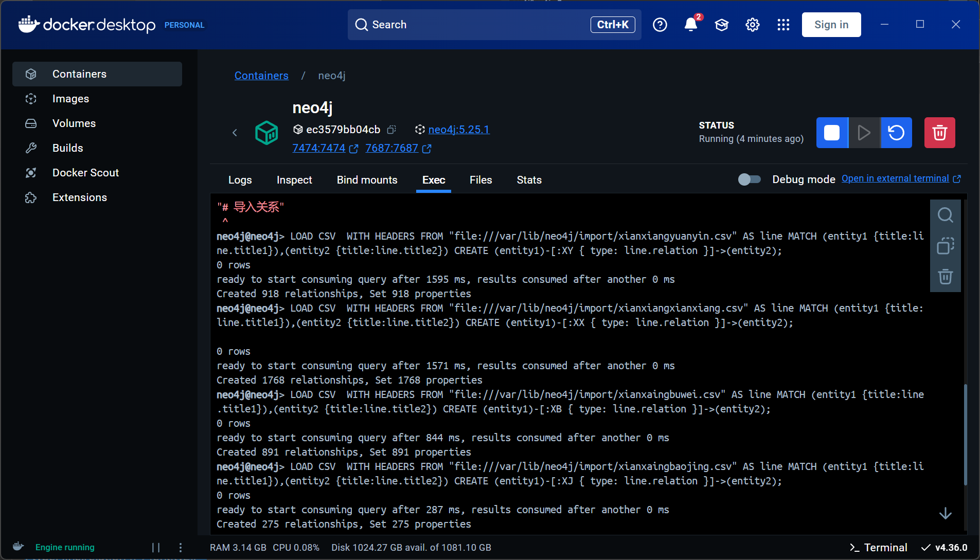Open the neo4j:5.25.1 image link
The height and width of the screenshot is (560, 980).
tap(459, 130)
